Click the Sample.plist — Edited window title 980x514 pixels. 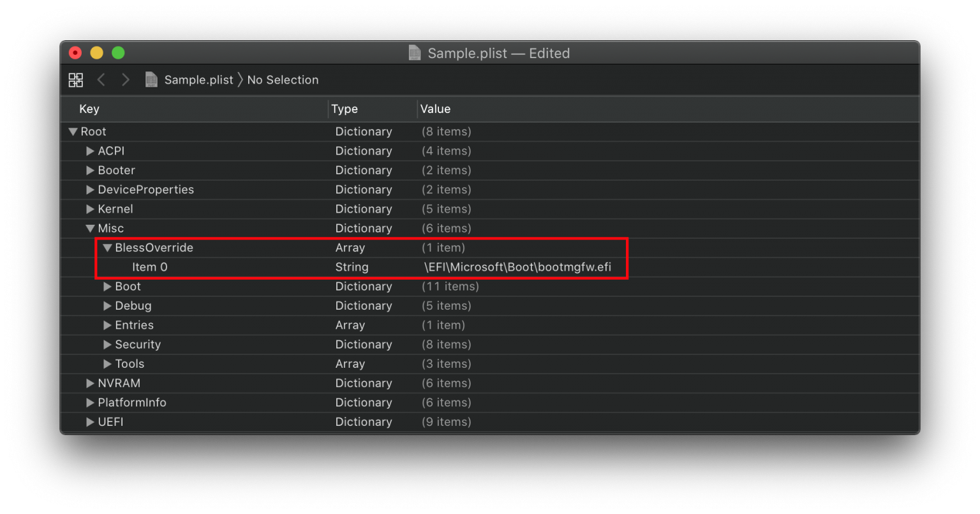point(498,53)
